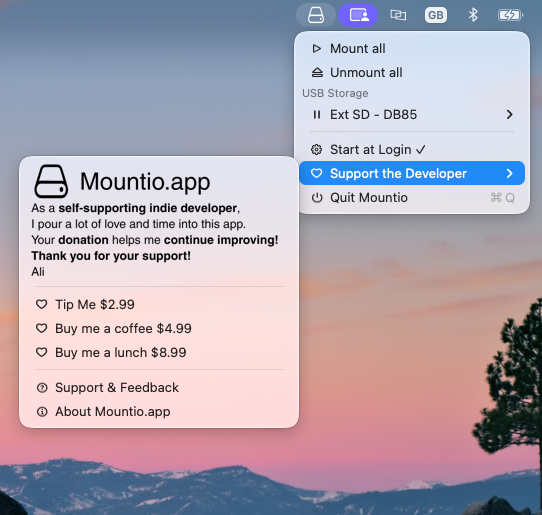Select Support the Developer menu entry
Viewport: 542px width, 515px height.
pos(412,173)
